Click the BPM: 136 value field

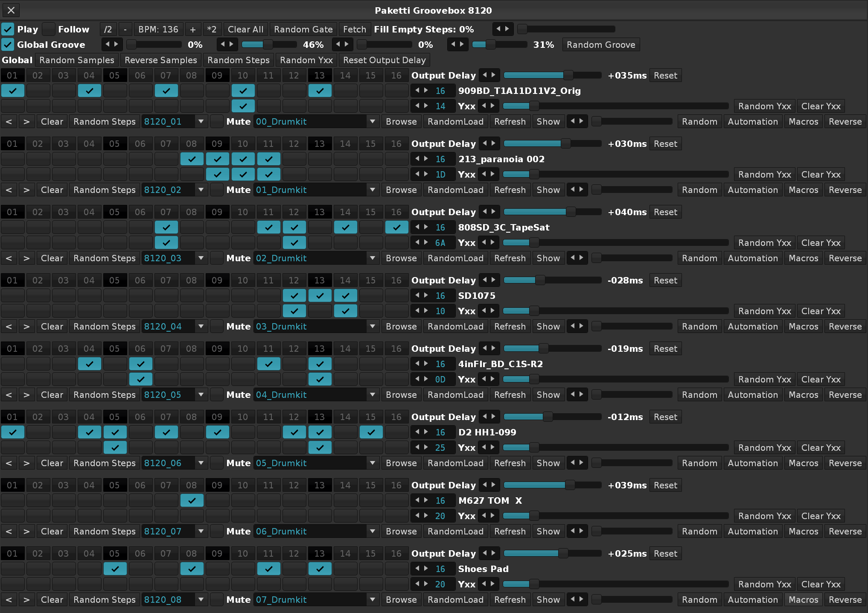click(158, 29)
